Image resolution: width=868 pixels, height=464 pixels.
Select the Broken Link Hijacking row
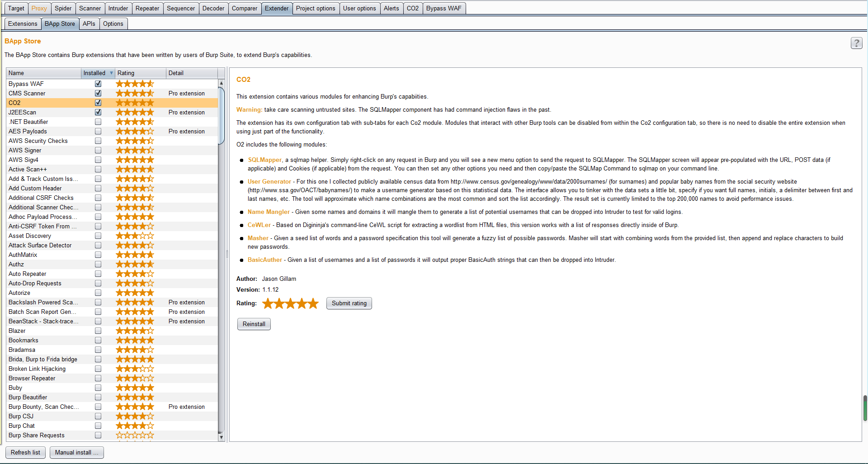point(112,369)
